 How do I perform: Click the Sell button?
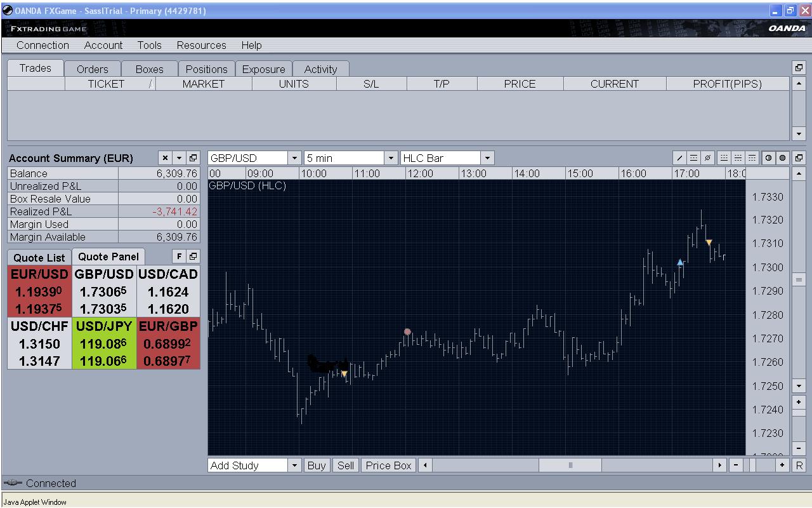tap(346, 465)
